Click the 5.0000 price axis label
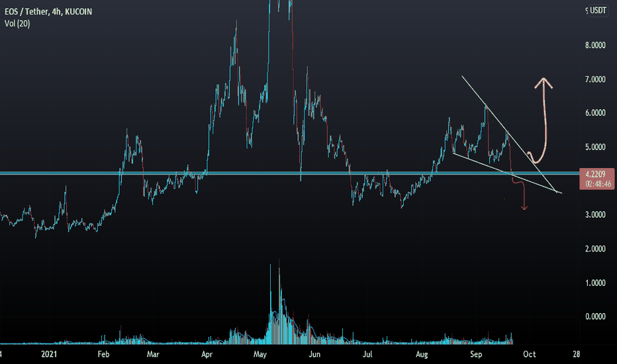Screen dimensions: 617x364 (595, 147)
